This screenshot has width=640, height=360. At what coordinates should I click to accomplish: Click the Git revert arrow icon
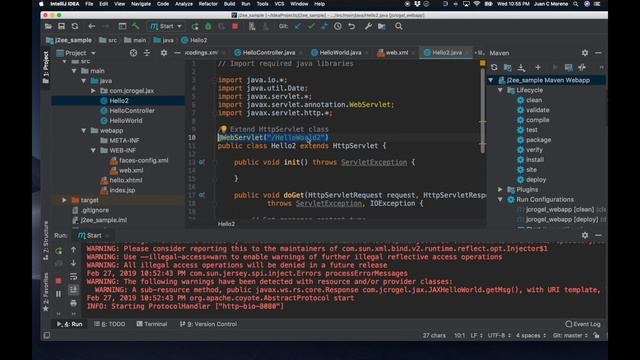(x=351, y=27)
